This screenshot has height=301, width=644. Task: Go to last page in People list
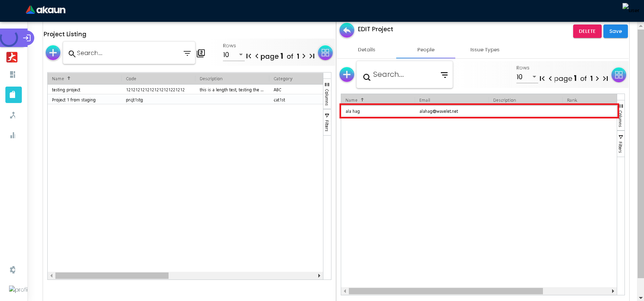(605, 78)
